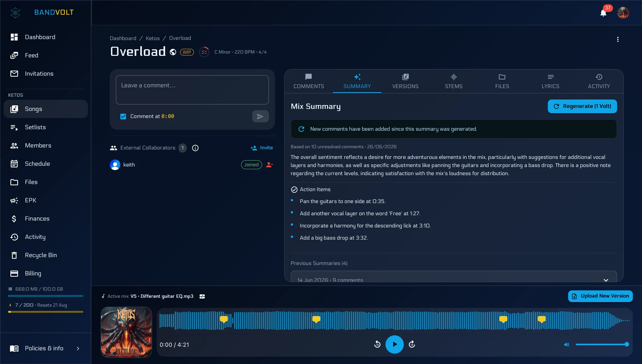The width and height of the screenshot is (642, 364).
Task: Open Dashboard in sidebar
Action: point(46,37)
